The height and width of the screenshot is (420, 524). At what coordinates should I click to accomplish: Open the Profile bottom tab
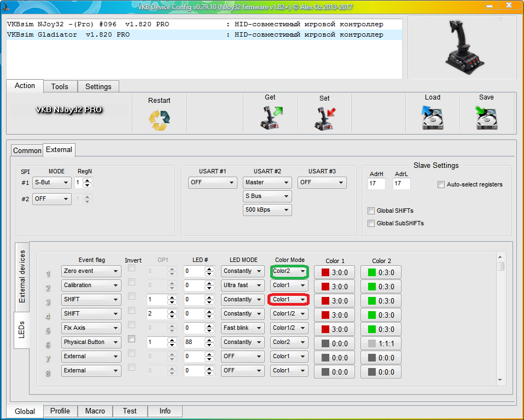60,411
